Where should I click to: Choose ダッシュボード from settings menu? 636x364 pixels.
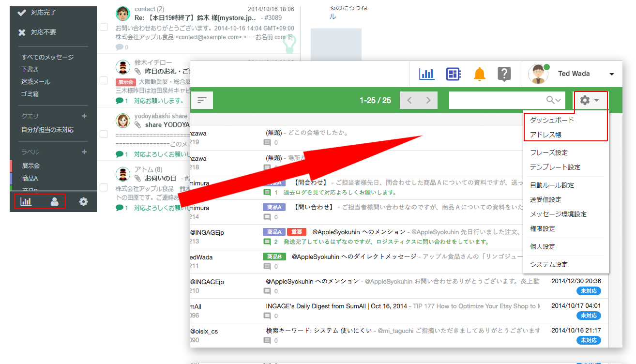point(552,120)
